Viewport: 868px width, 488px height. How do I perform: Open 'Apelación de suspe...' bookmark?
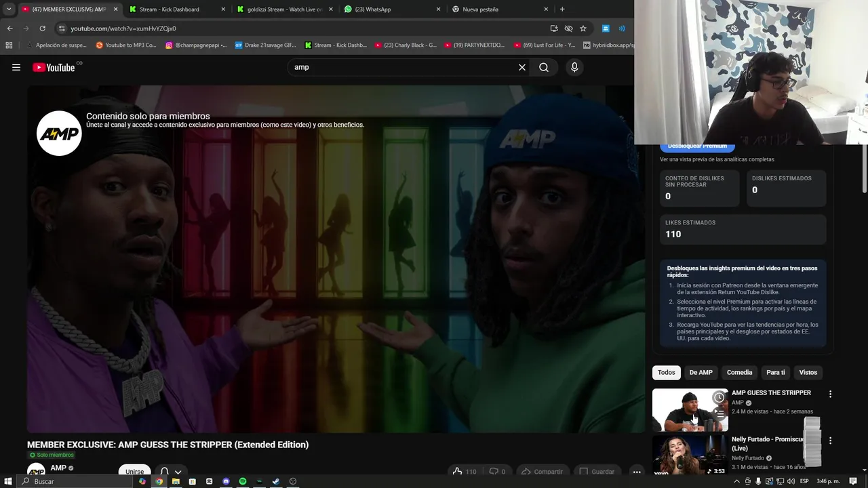click(x=56, y=45)
